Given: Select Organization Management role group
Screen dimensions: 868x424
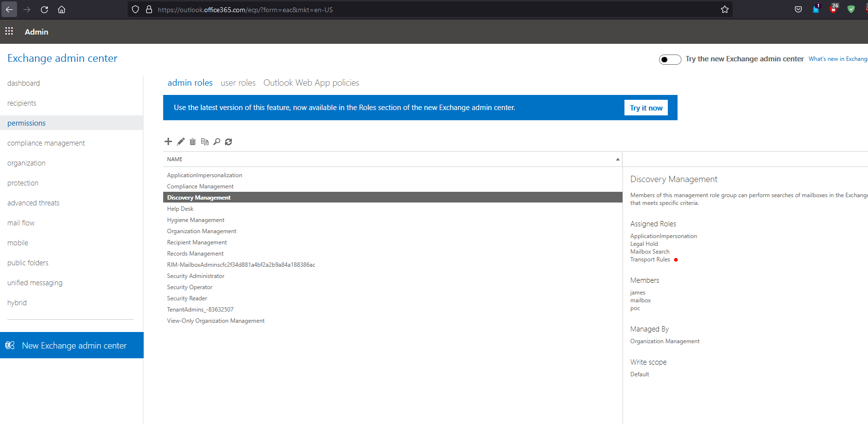Looking at the screenshot, I should point(202,231).
